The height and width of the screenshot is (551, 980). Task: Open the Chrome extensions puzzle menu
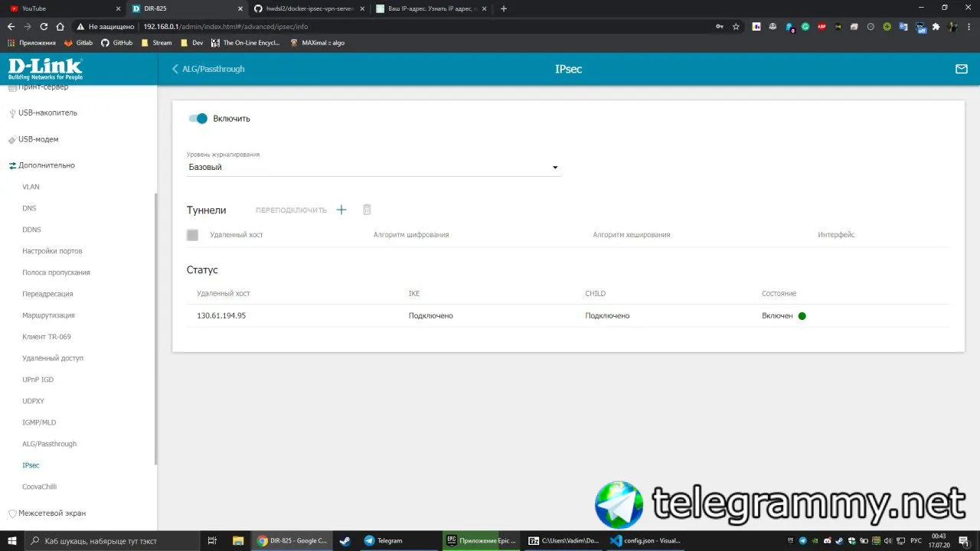[x=936, y=26]
